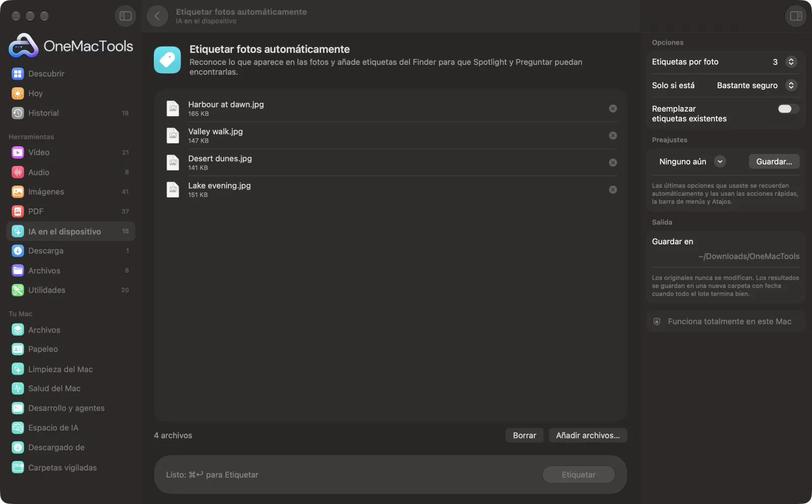812x504 pixels.
Task: Click the Descargado de icon
Action: pos(18,448)
